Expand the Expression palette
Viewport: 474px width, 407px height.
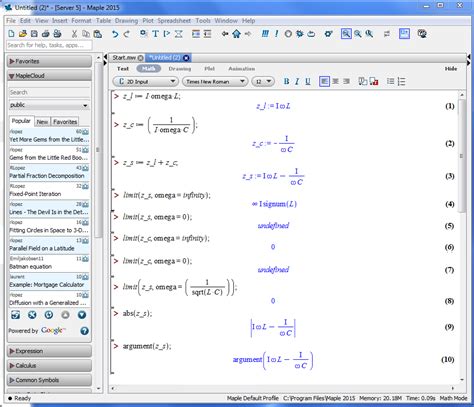pyautogui.click(x=49, y=351)
